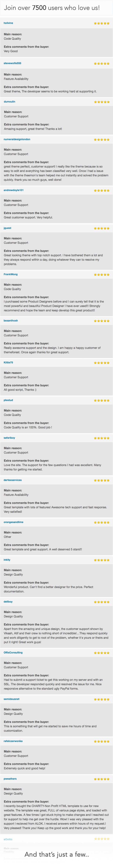This screenshot has width=113, height=868.
Task: Click the five stars on stevewolfe555's review
Action: pos(102,63)
